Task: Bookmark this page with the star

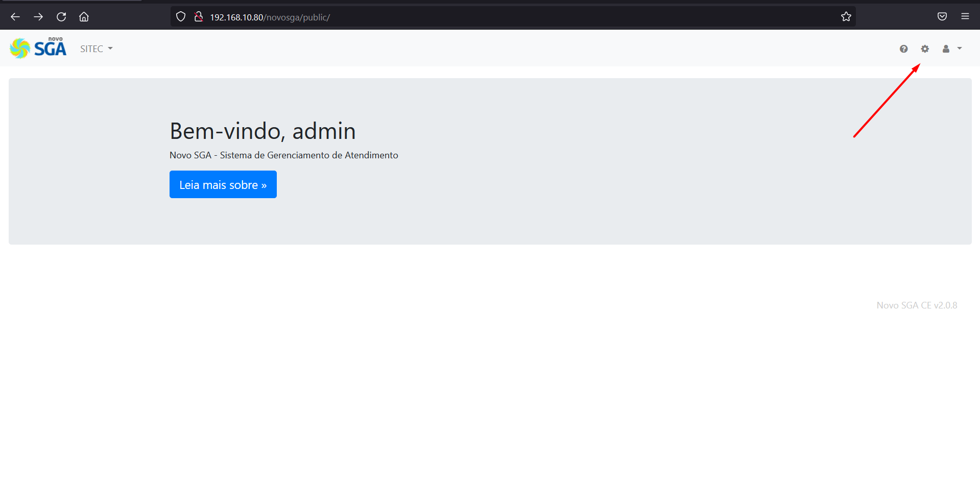Action: (846, 17)
